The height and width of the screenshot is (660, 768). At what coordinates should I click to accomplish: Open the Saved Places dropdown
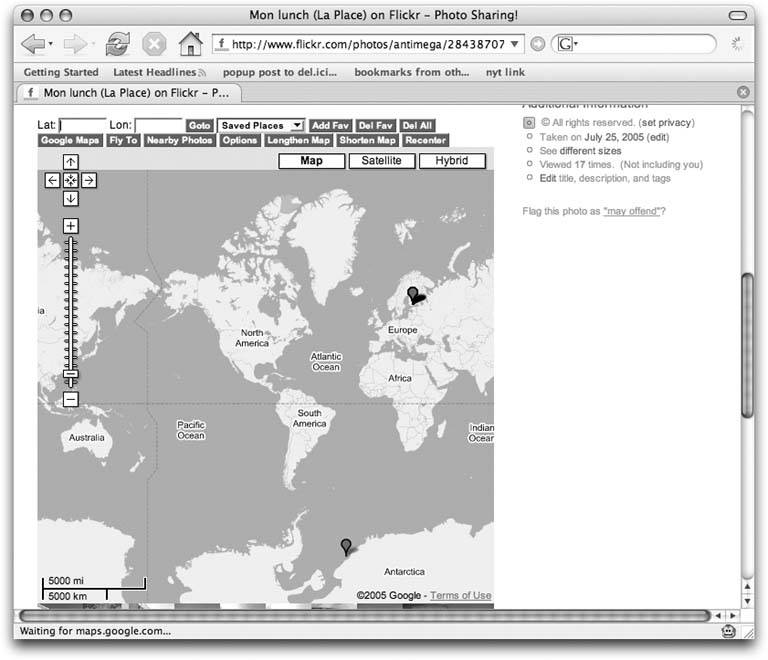pos(261,126)
